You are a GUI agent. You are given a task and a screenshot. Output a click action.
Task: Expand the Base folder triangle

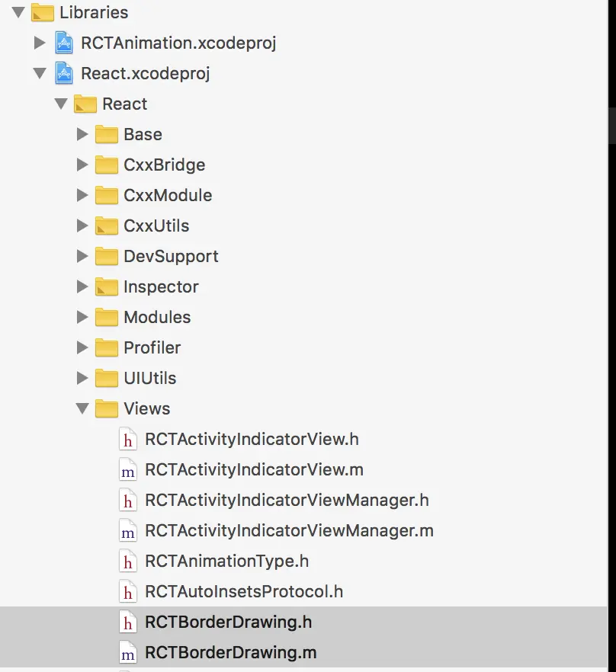pos(82,134)
